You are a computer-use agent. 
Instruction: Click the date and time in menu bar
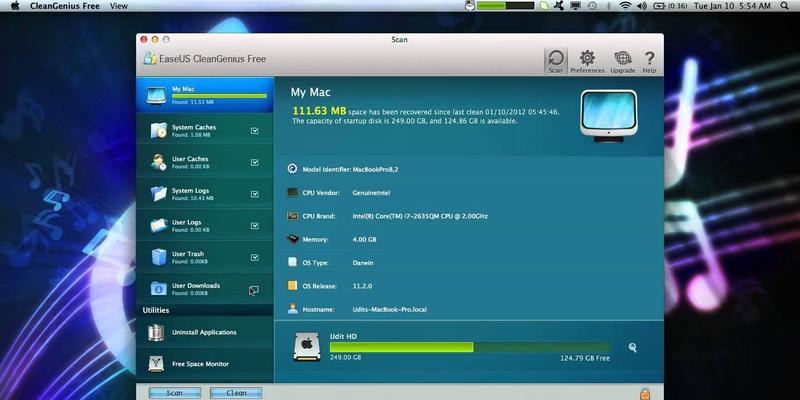point(732,6)
